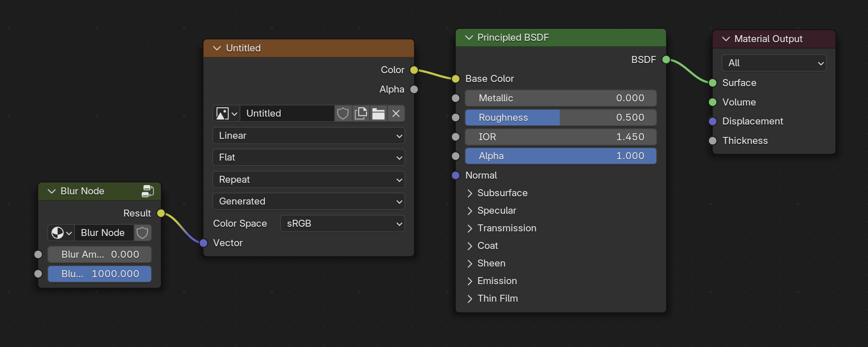
Task: Click the Blur Amount input socket
Action: point(38,254)
